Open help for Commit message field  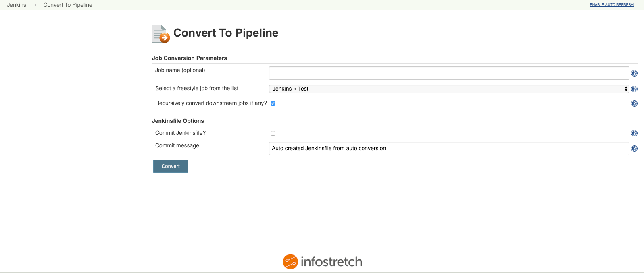(x=634, y=149)
